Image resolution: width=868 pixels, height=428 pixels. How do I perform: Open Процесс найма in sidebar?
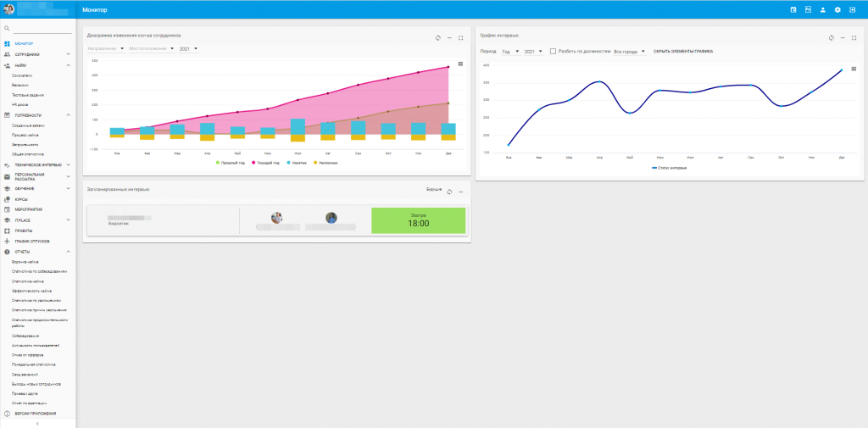pyautogui.click(x=25, y=135)
